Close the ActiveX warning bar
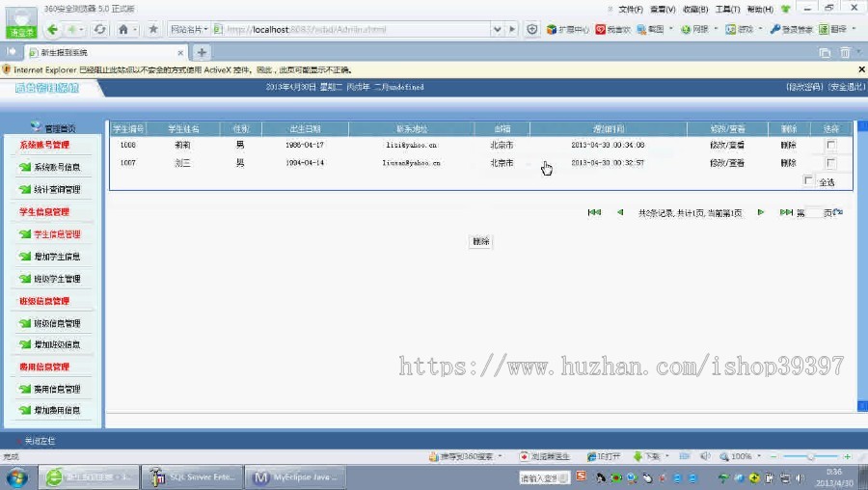This screenshot has width=868, height=490. tap(861, 69)
